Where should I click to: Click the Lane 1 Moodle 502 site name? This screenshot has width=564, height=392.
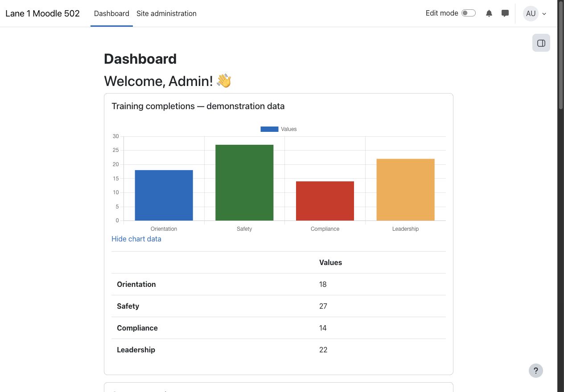42,13
